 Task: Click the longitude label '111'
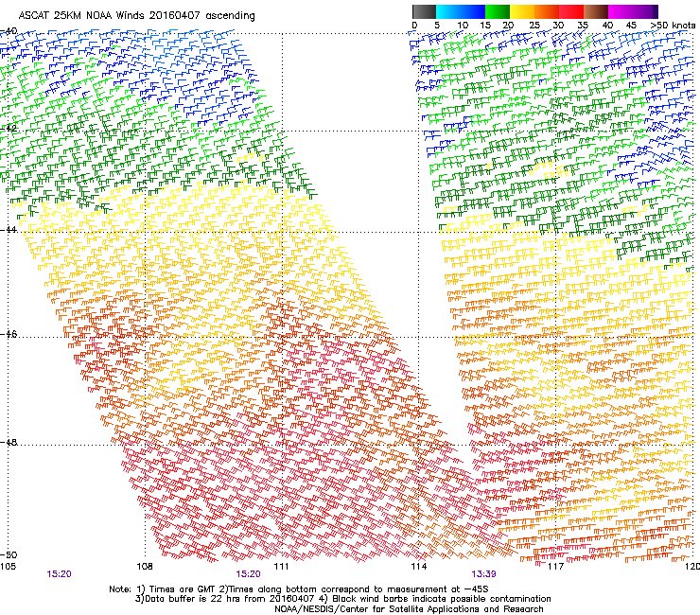pyautogui.click(x=281, y=567)
